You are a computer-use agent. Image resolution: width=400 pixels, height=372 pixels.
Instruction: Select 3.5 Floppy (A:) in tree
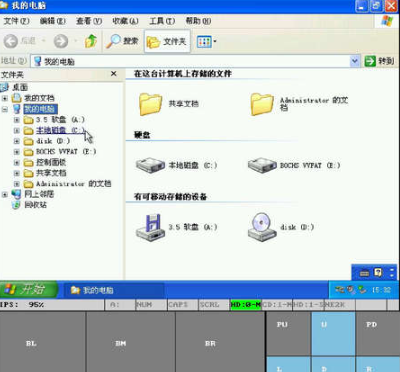tap(60, 120)
